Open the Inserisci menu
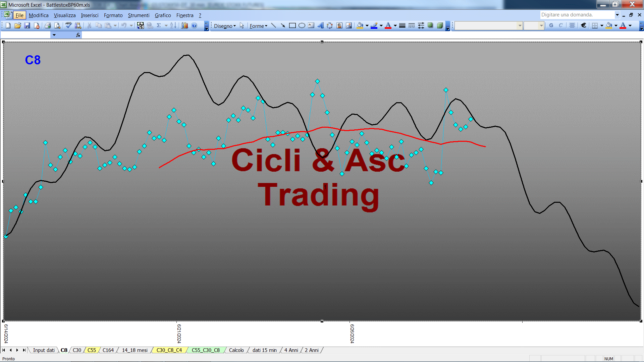Screen dimensions: 644x362 tap(90, 15)
